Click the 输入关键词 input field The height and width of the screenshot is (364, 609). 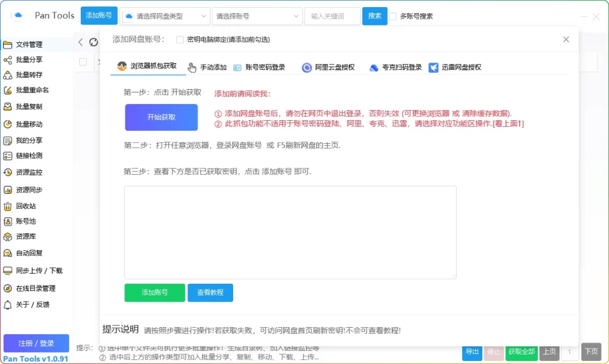point(328,16)
